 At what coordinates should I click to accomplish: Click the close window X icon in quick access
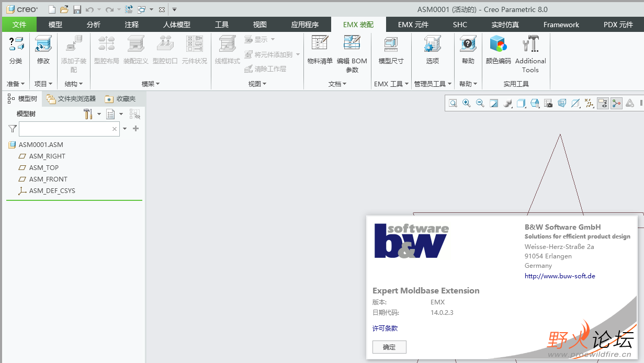162,9
